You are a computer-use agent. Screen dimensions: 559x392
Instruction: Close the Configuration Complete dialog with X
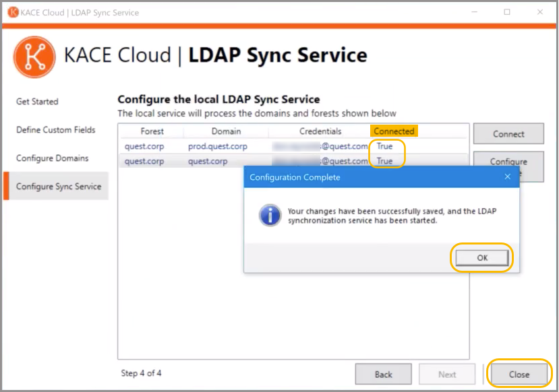pos(508,177)
